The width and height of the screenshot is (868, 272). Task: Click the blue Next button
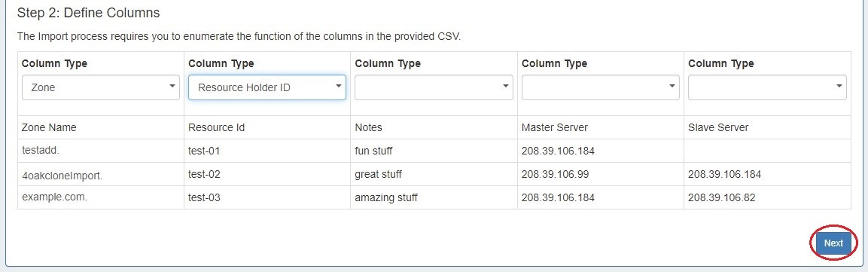point(833,243)
